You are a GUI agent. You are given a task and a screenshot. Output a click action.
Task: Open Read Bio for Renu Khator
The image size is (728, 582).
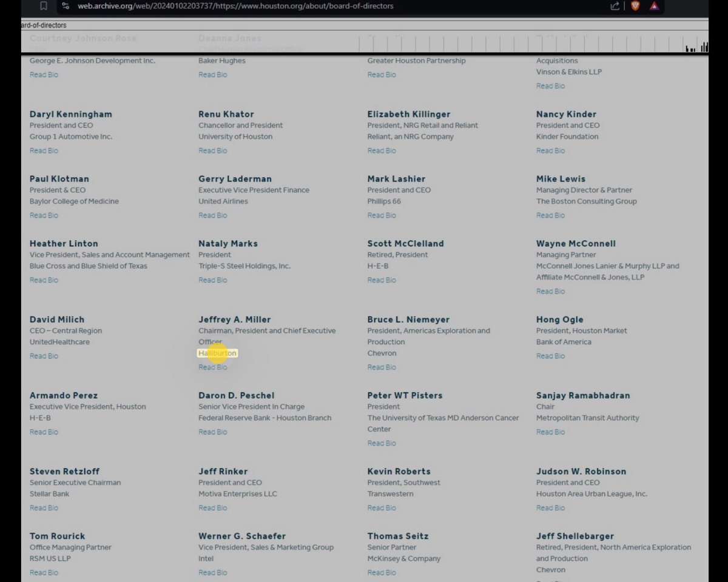212,150
